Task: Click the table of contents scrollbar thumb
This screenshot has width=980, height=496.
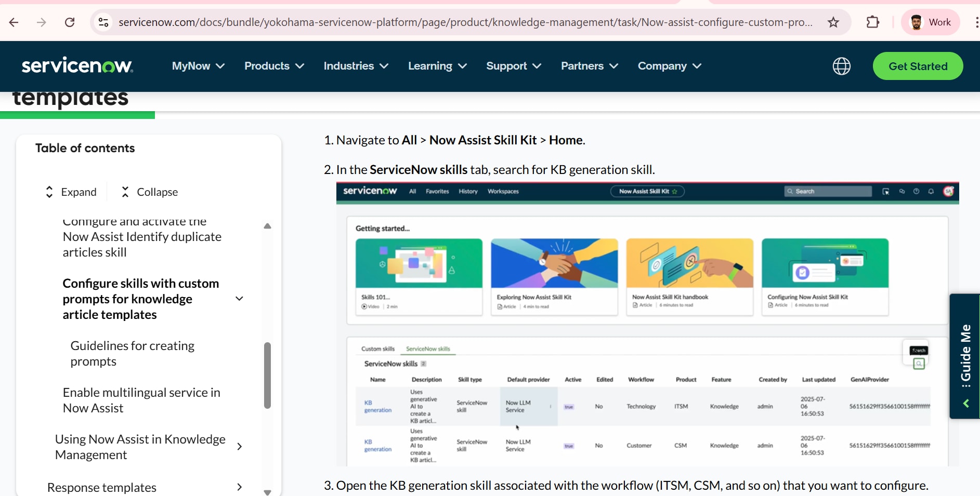Action: pyautogui.click(x=267, y=375)
